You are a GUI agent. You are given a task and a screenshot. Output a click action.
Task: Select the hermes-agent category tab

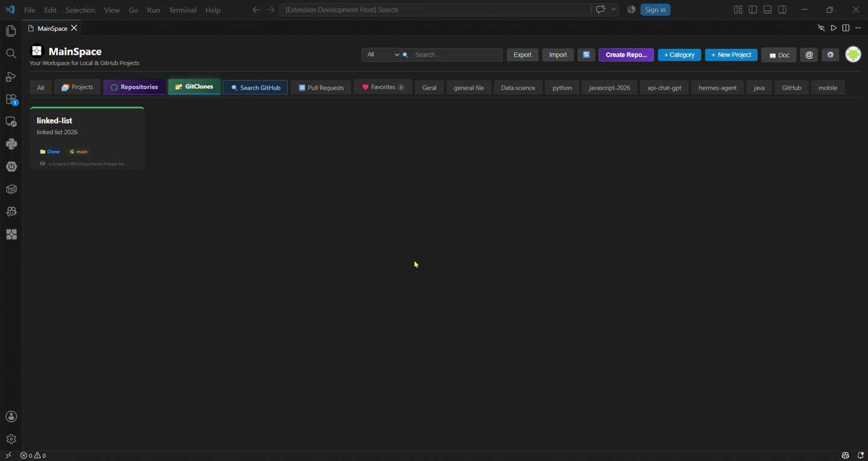pyautogui.click(x=717, y=88)
